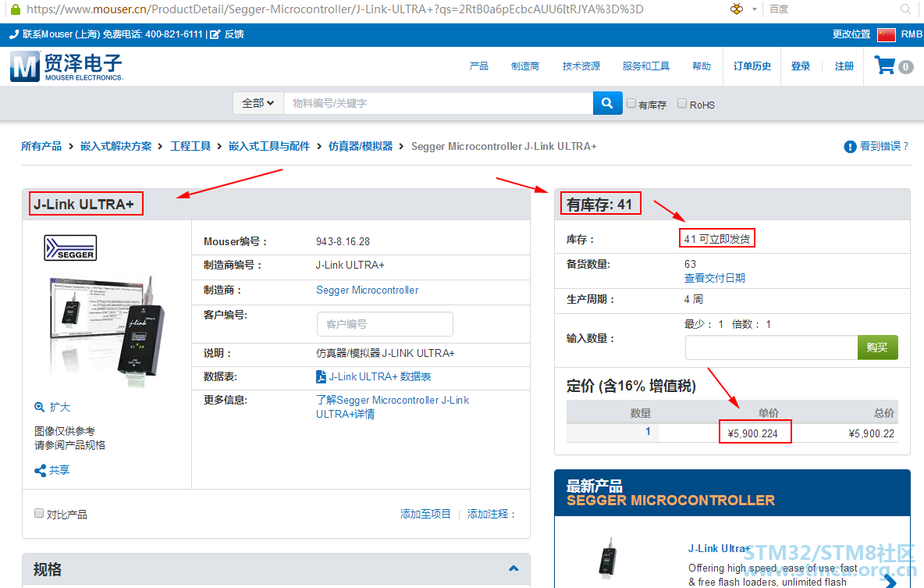Image resolution: width=924 pixels, height=588 pixels.
Task: Click the China flag icon
Action: coord(887,34)
